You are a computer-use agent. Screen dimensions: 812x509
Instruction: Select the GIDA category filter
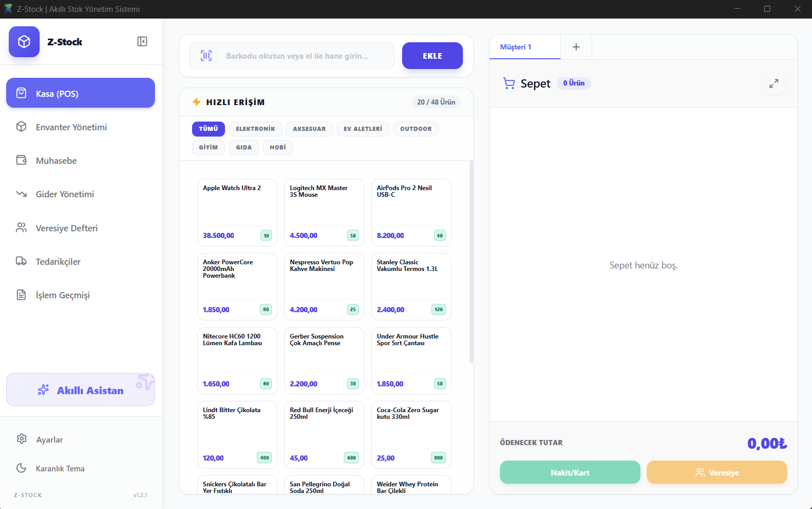point(244,147)
